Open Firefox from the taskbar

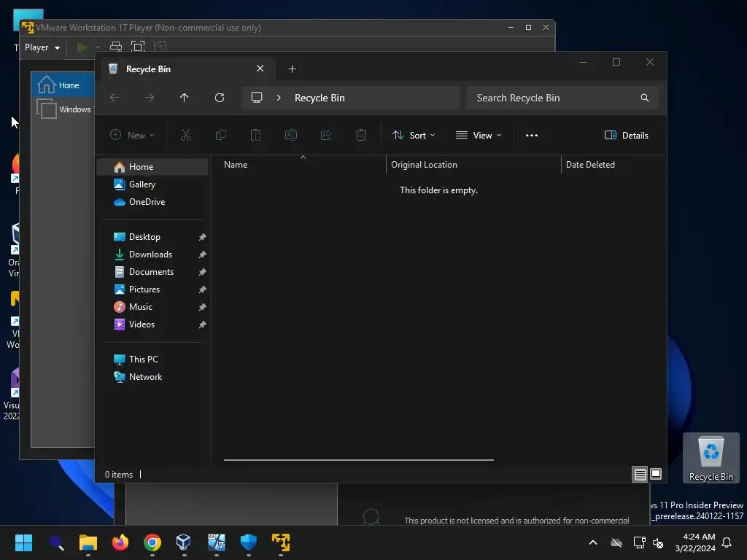[120, 542]
